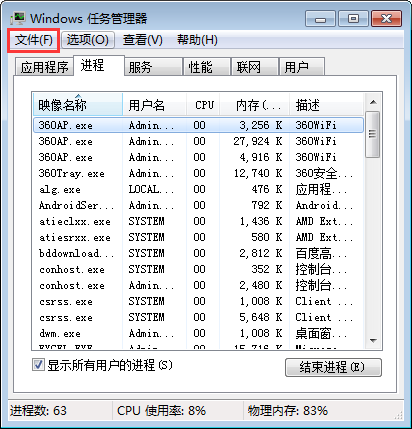Click 进程数: 63 in status bar

(38, 411)
